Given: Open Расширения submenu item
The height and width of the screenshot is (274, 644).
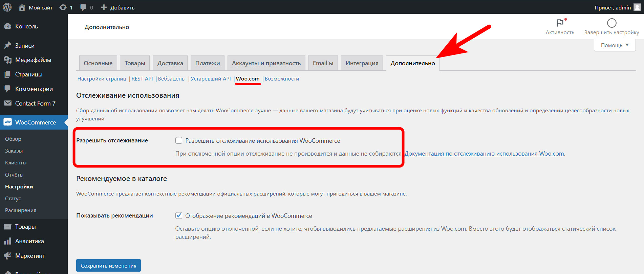Looking at the screenshot, I should click(21, 210).
